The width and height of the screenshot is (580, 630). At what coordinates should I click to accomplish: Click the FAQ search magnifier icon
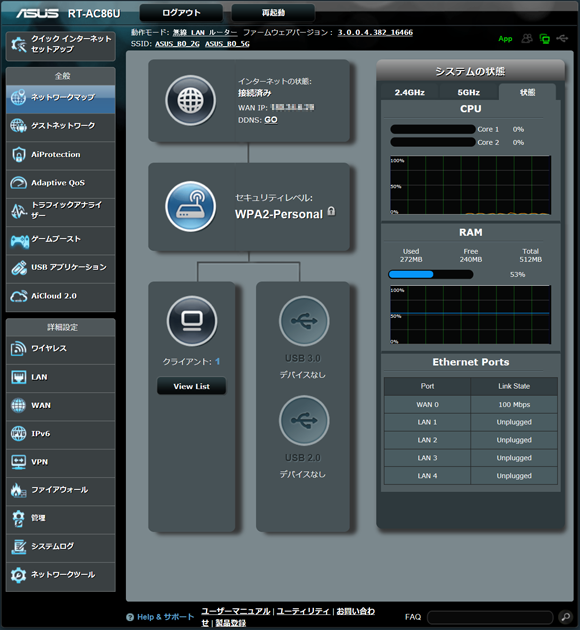[565, 616]
